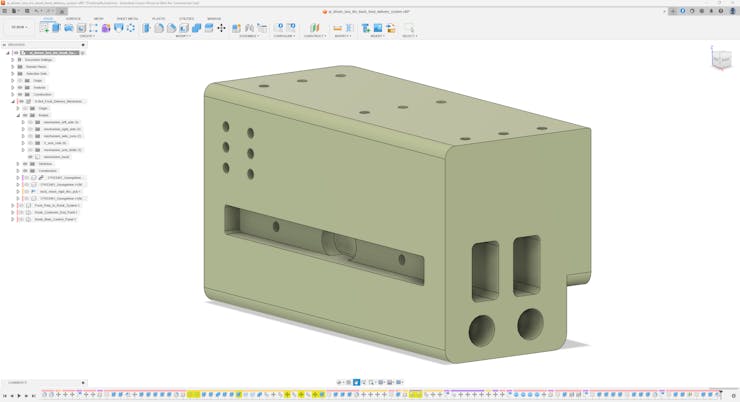This screenshot has height=402, width=740.
Task: Toggle visibility of Sketches folder
Action: [25, 164]
